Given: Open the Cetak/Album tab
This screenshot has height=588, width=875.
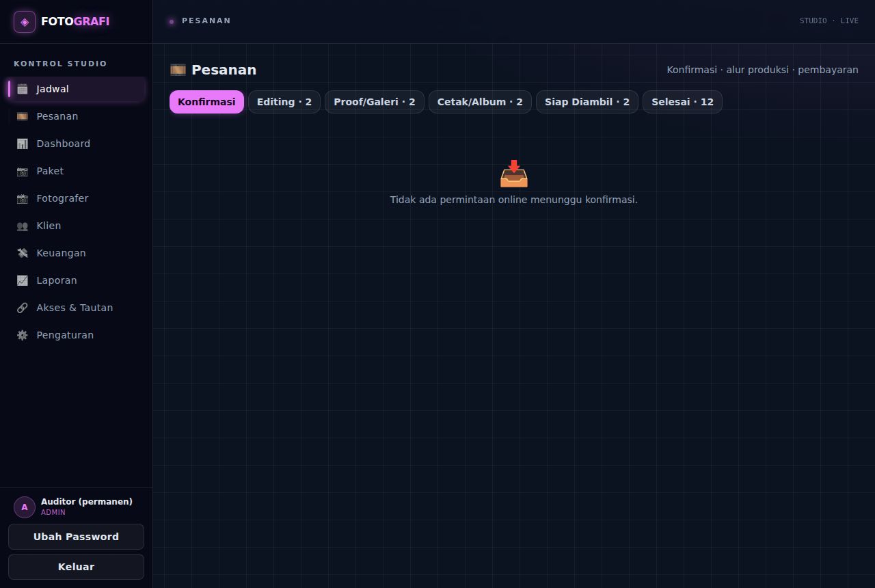Looking at the screenshot, I should click(480, 102).
